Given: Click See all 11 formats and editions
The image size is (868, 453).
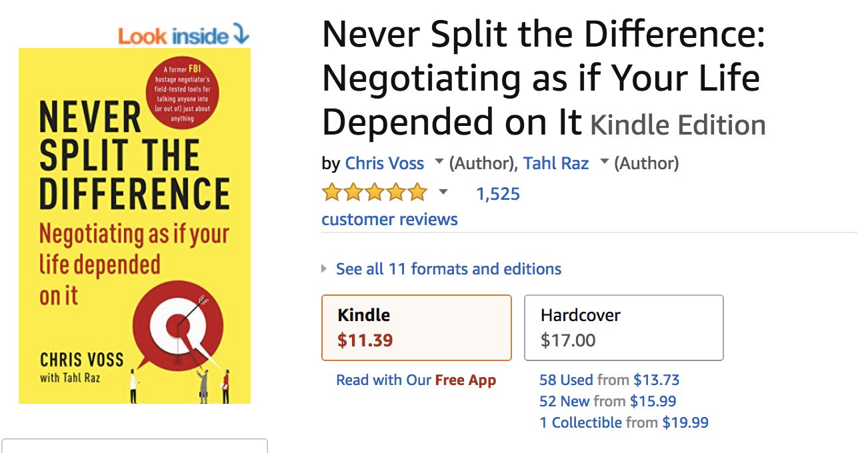Looking at the screenshot, I should click(448, 269).
